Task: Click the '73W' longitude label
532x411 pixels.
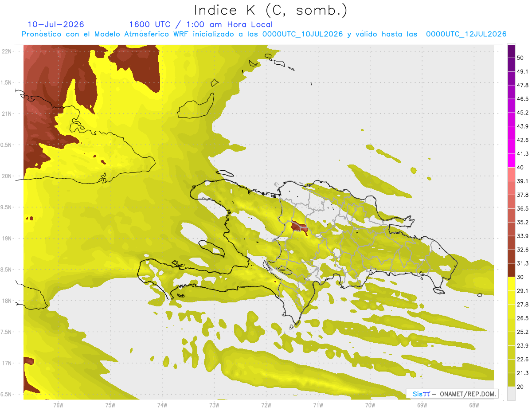Action: click(214, 405)
